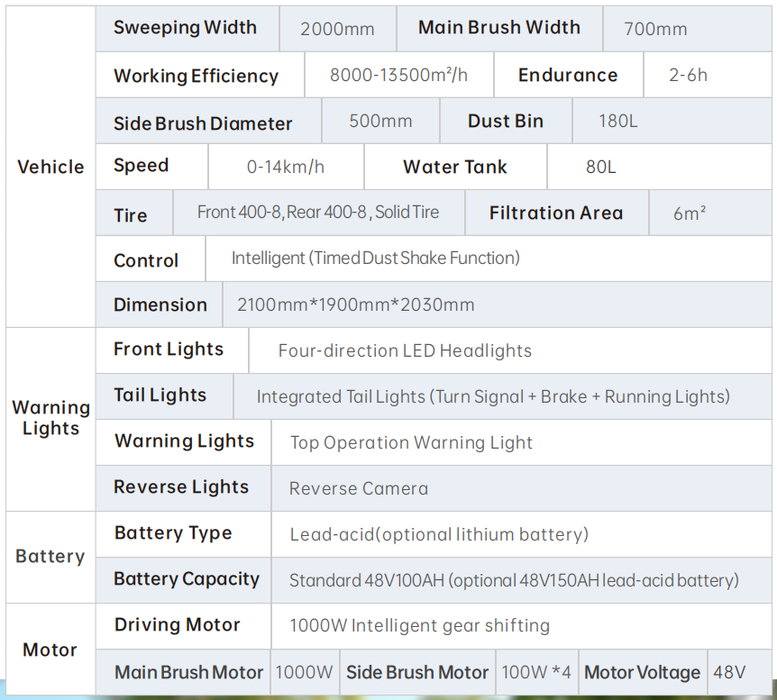Click the Timed Dust Shake Function text
Viewport: 777px width, 700px height.
point(416,258)
